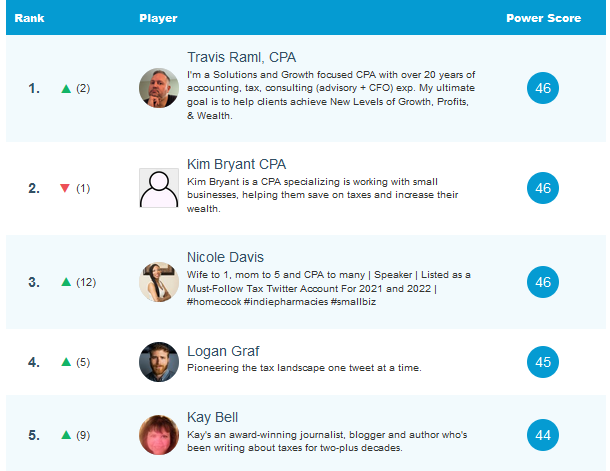Click the green up arrow beside Nicole Davis

coord(66,282)
